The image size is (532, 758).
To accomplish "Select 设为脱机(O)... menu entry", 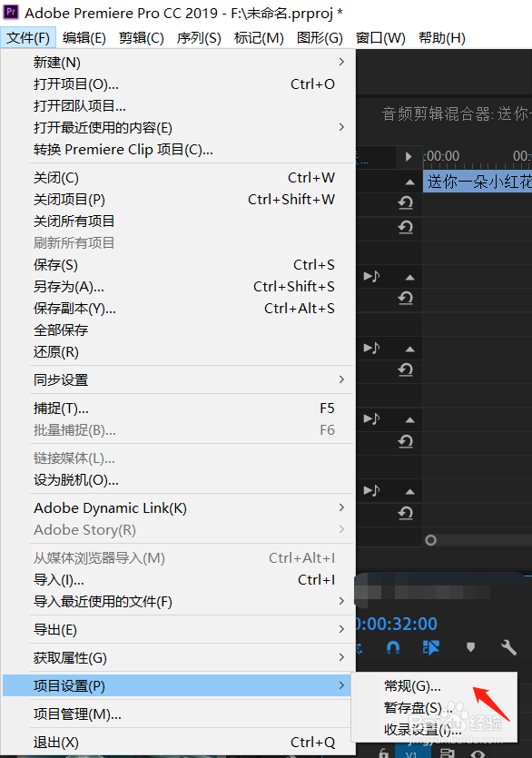I will (x=178, y=480).
